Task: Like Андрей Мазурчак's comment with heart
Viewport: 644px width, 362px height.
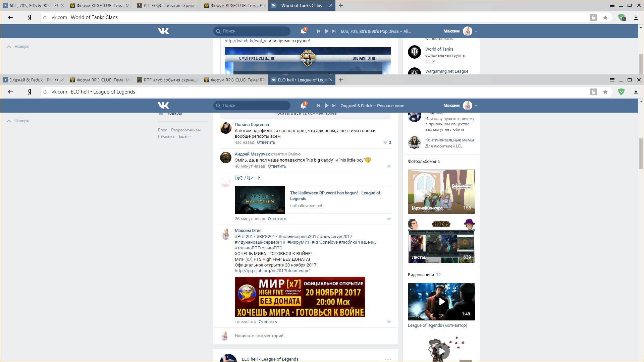Action: click(x=389, y=166)
